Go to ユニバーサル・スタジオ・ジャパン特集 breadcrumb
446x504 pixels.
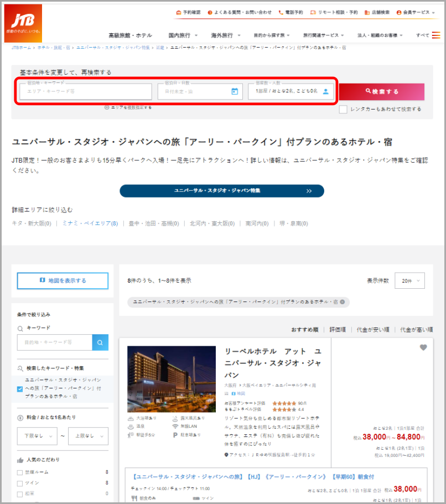pyautogui.click(x=113, y=48)
